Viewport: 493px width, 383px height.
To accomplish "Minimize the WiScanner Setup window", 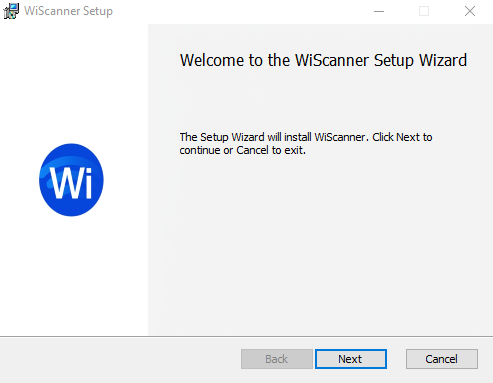I will coord(379,11).
